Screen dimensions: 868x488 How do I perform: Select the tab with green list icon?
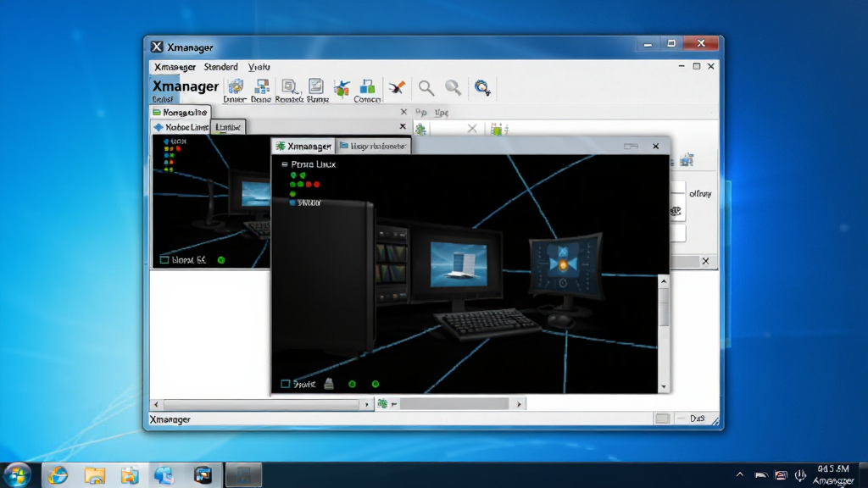(x=180, y=113)
